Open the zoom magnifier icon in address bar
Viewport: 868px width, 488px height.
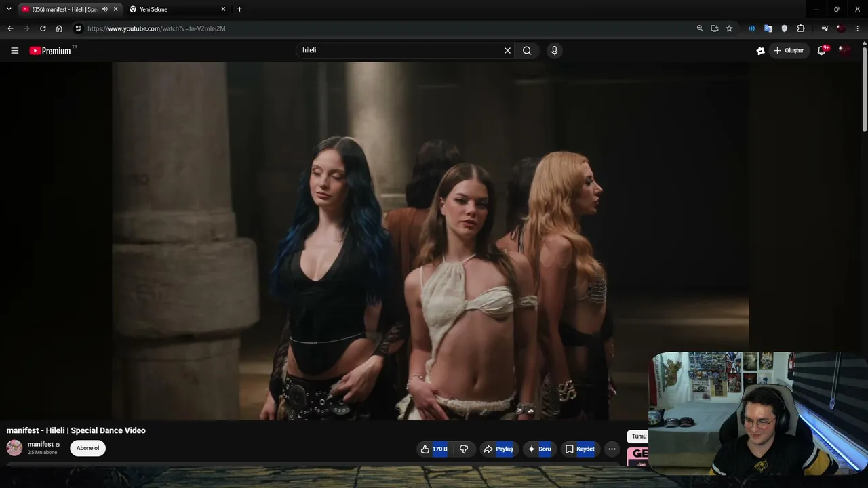(x=700, y=28)
